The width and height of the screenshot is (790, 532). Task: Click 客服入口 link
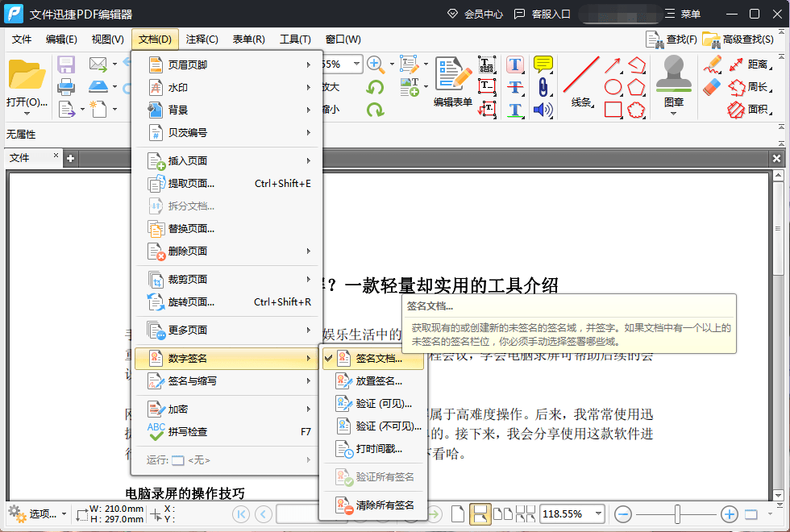542,15
